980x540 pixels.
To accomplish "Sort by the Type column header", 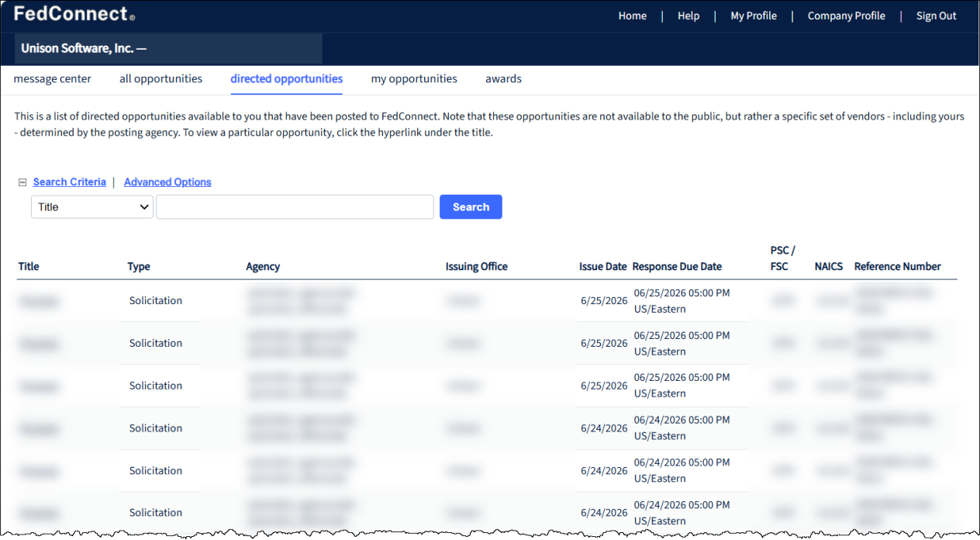I will 139,267.
